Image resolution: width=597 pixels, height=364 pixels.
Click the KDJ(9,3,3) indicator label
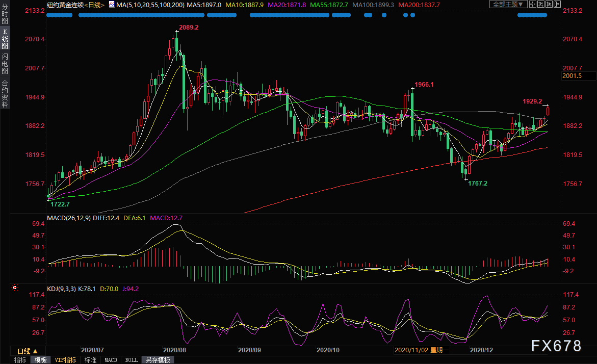click(x=61, y=289)
